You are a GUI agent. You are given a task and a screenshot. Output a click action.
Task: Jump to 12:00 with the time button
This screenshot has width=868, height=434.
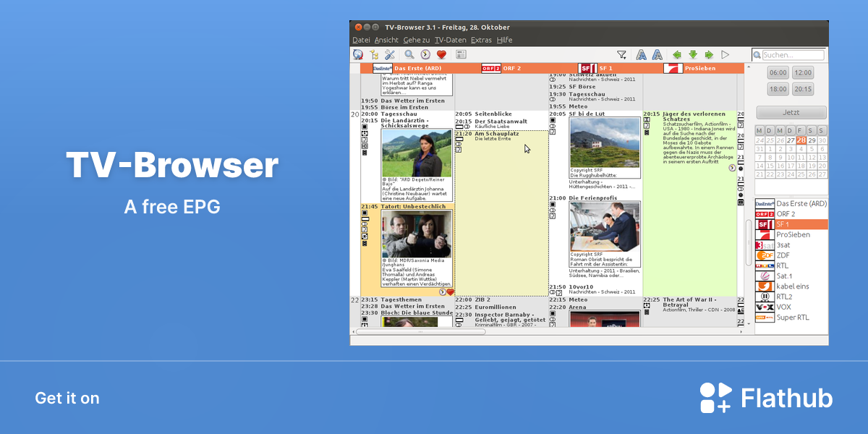point(803,72)
